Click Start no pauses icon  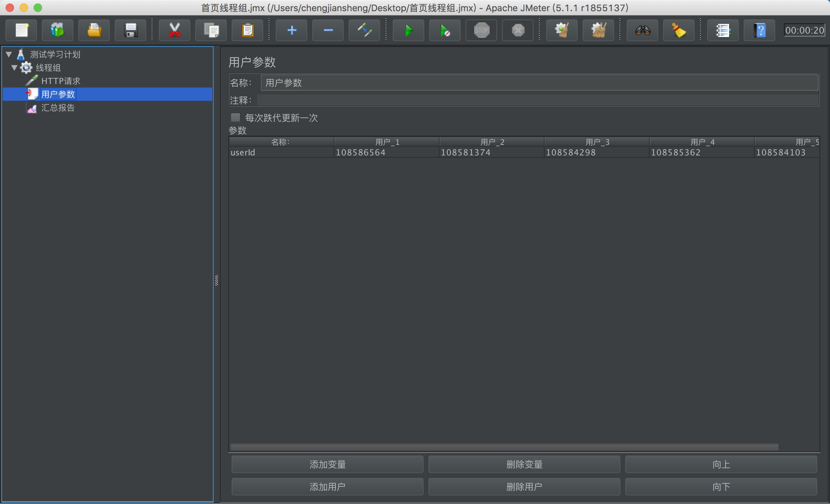click(445, 30)
